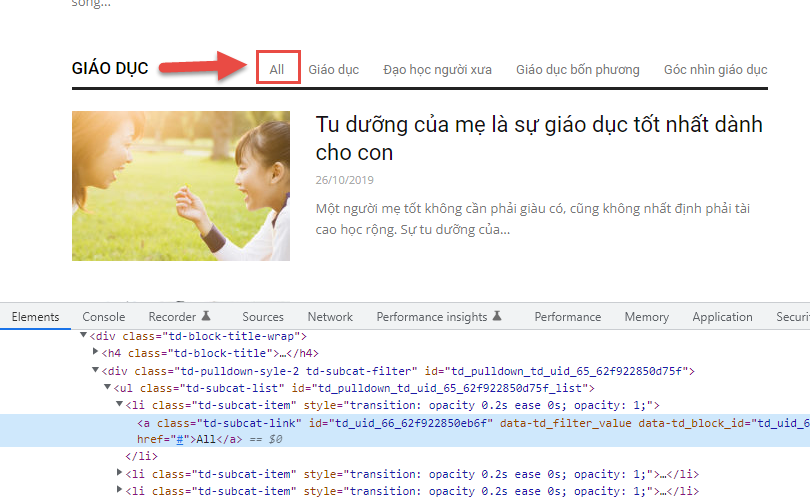Collapse the ul td-subcat-list node
810x502 pixels.
click(x=107, y=387)
